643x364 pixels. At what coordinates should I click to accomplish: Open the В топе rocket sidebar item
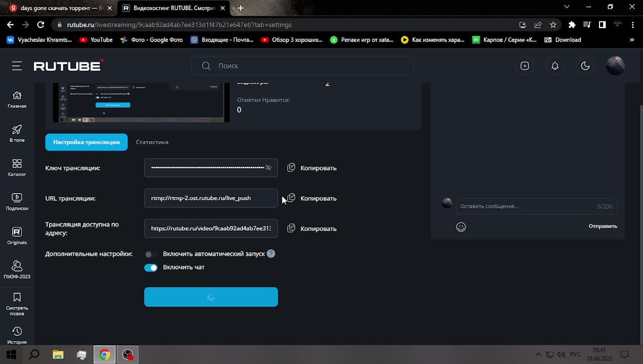(x=17, y=133)
